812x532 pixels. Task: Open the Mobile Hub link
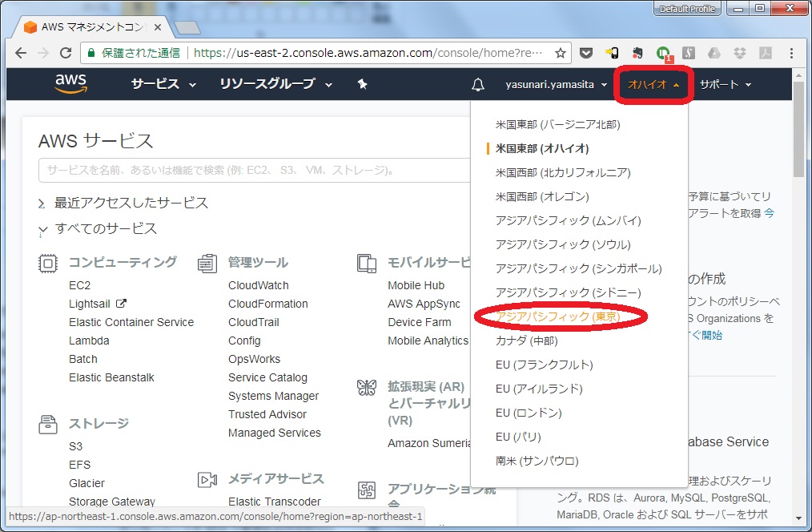coord(416,285)
